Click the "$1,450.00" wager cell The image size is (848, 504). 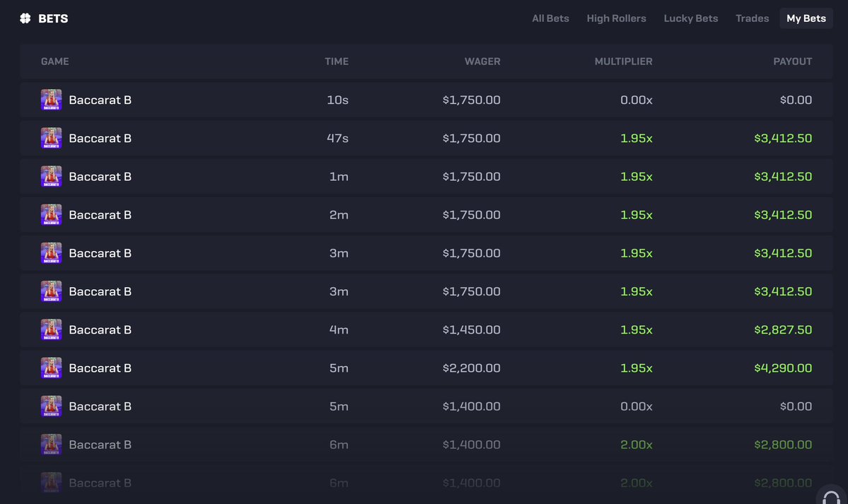(x=472, y=330)
